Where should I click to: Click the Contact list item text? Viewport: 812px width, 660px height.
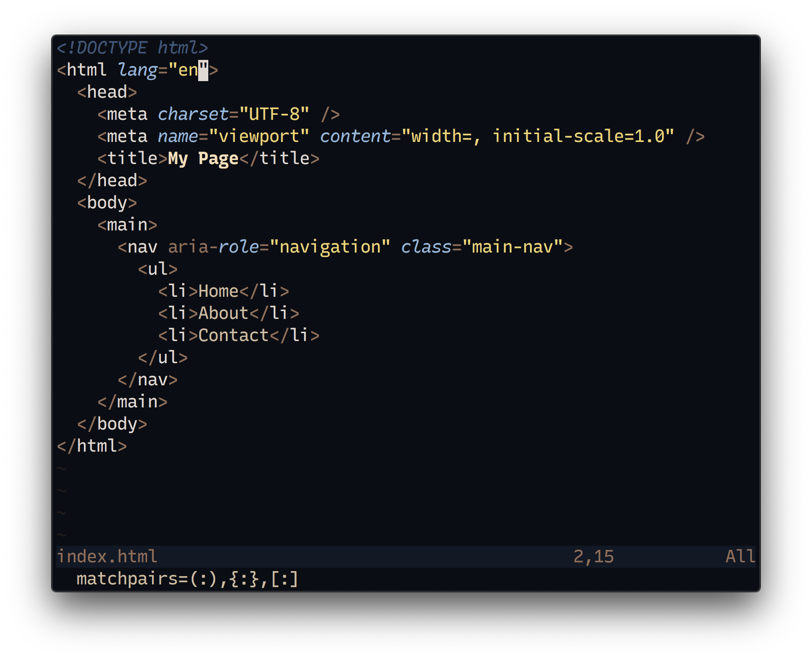[x=234, y=336]
